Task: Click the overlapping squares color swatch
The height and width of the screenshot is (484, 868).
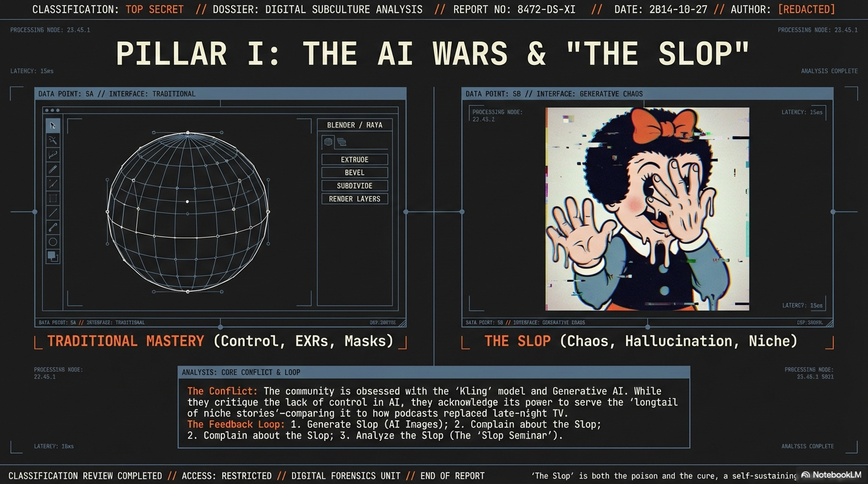Action: pyautogui.click(x=53, y=256)
